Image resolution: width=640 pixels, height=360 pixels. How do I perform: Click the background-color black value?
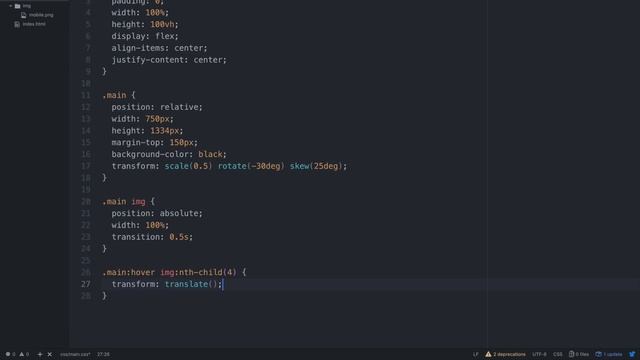[210, 154]
